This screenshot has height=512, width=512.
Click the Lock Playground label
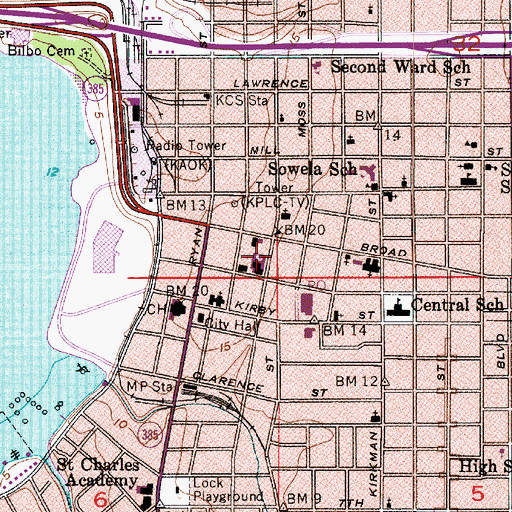pos(228,490)
